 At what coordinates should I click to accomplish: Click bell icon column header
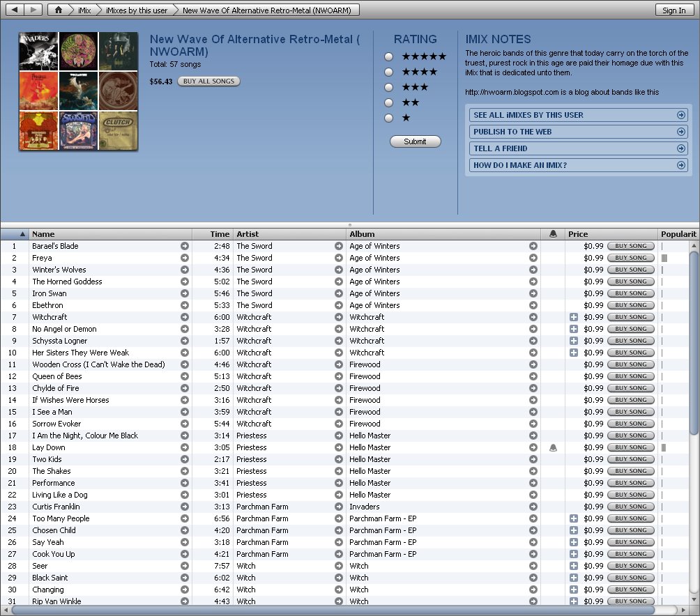[x=553, y=233]
